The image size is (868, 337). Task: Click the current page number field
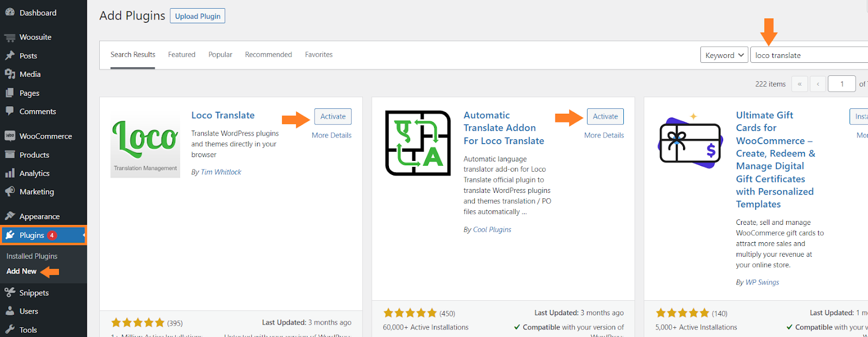pyautogui.click(x=842, y=84)
